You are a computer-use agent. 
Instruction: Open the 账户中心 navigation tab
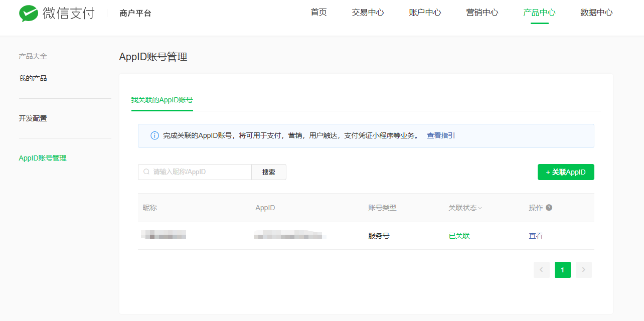coord(425,13)
